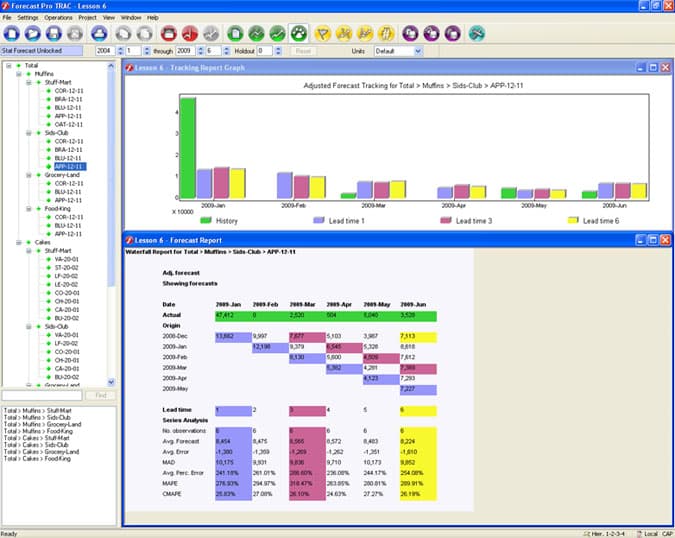Click the Find button below the tree
The height and width of the screenshot is (538, 675).
click(101, 395)
